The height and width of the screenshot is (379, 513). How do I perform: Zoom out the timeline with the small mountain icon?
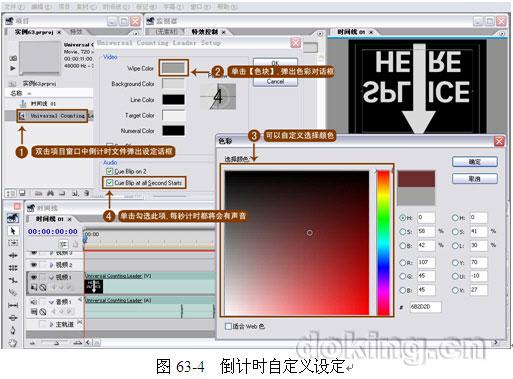coord(32,342)
